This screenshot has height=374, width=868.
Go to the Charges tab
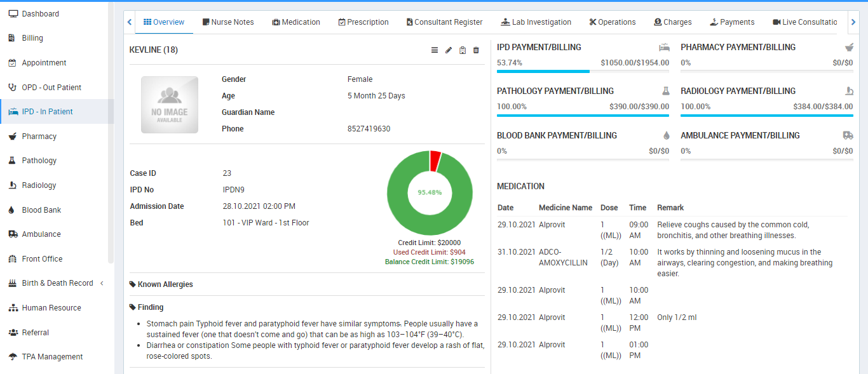[x=672, y=22]
